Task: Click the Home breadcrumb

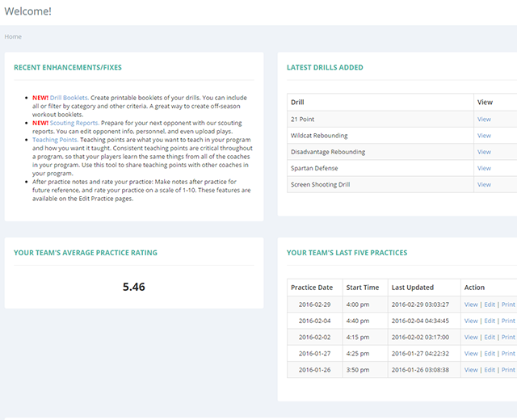Action: tap(13, 36)
